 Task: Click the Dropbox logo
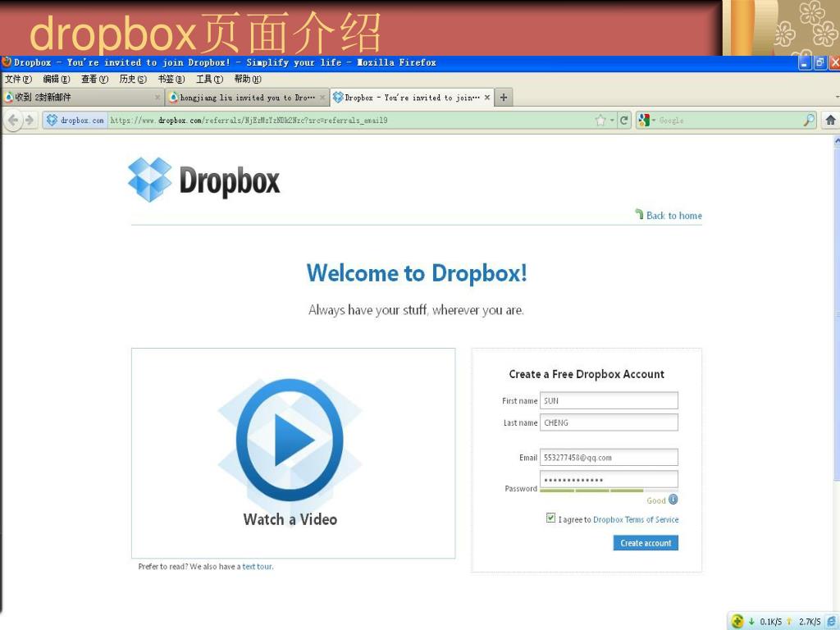click(203, 180)
